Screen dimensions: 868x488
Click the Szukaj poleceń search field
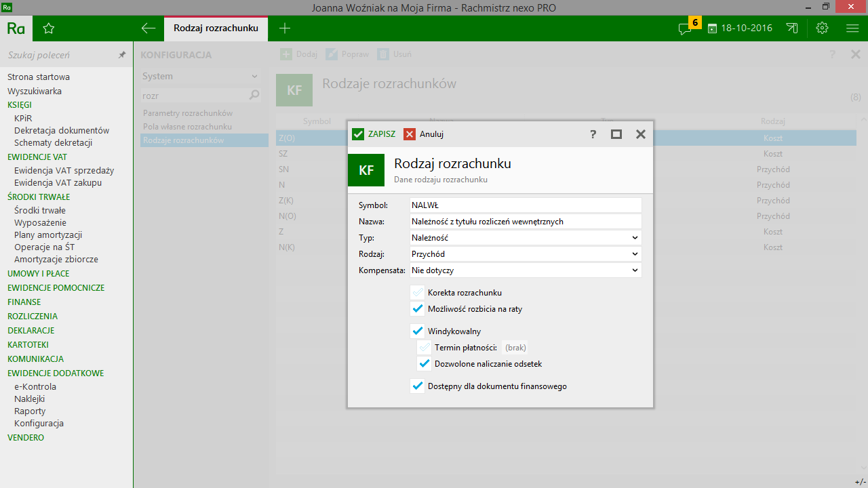tap(60, 55)
